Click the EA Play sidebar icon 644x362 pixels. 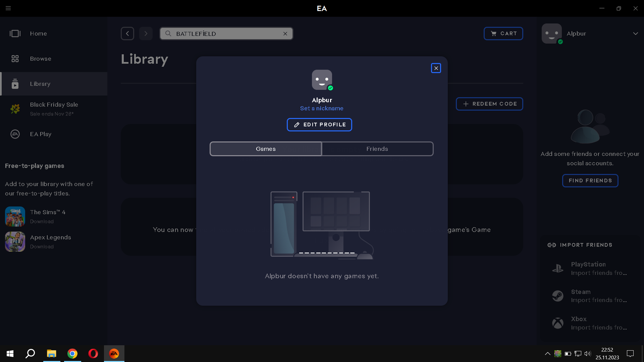tap(15, 134)
